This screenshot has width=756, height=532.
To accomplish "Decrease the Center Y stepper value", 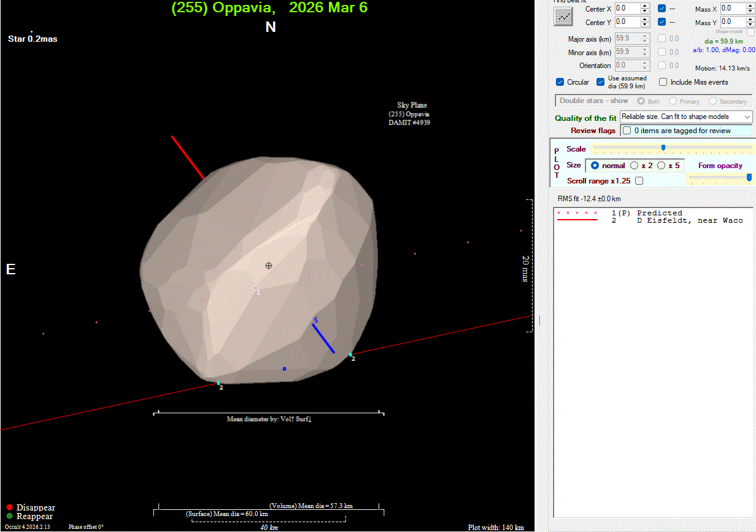I will pyautogui.click(x=645, y=25).
